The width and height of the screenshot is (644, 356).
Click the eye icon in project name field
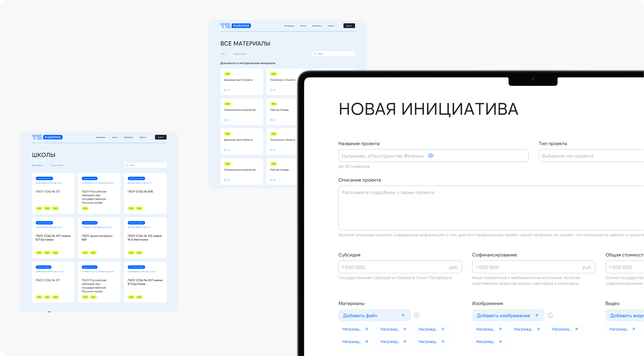pyautogui.click(x=431, y=156)
